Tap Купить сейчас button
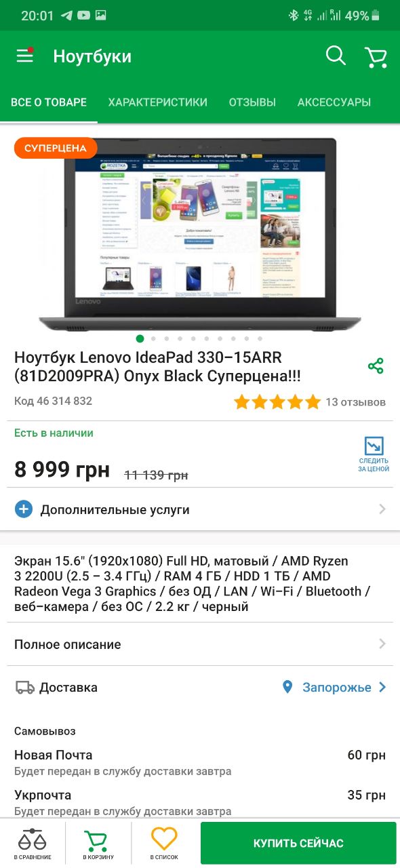The image size is (400, 868). [298, 844]
